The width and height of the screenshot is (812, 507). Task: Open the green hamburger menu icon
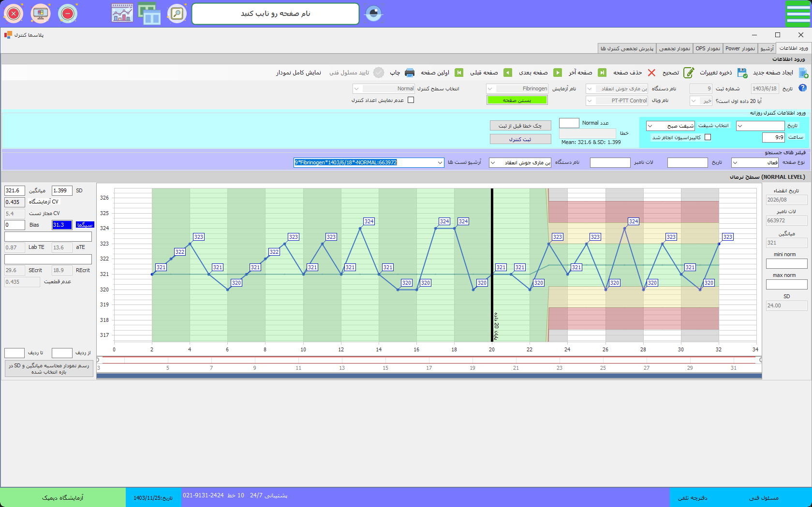pos(797,14)
